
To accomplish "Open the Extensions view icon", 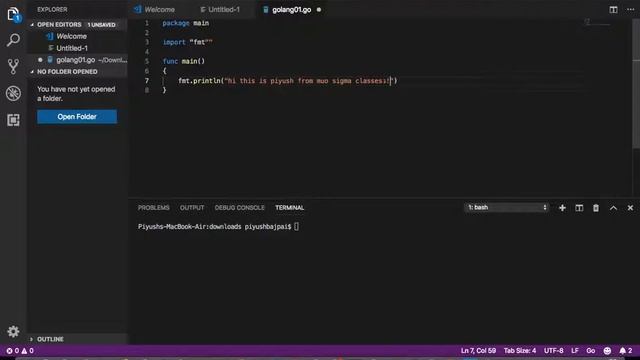I will coord(13,120).
